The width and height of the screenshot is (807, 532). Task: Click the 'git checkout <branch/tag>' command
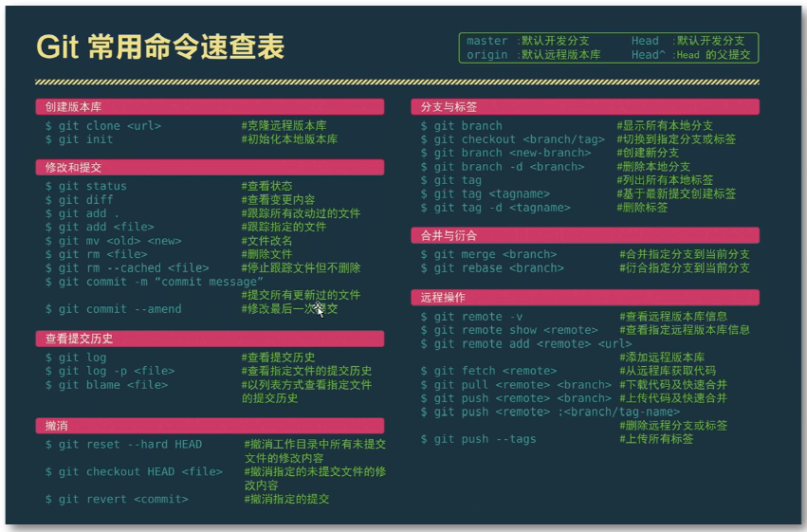pyautogui.click(x=513, y=139)
